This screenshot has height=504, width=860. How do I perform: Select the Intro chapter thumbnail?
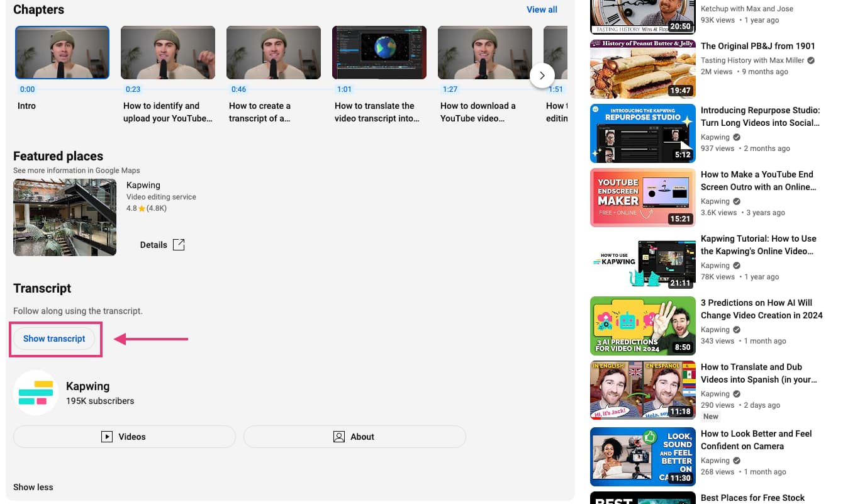[62, 52]
